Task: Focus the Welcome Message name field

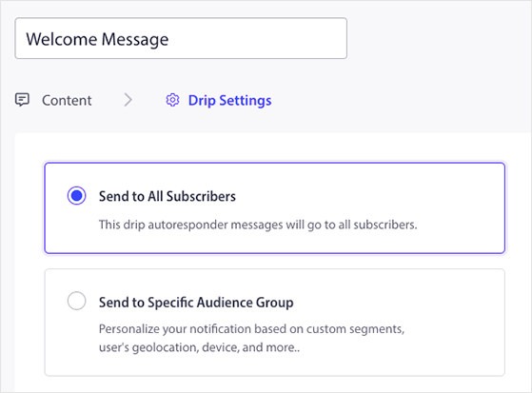Action: (x=181, y=38)
